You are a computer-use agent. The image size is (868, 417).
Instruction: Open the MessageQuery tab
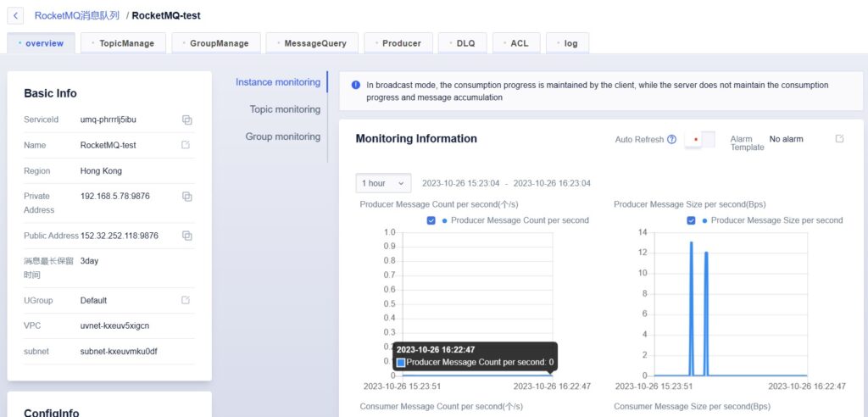(x=311, y=43)
